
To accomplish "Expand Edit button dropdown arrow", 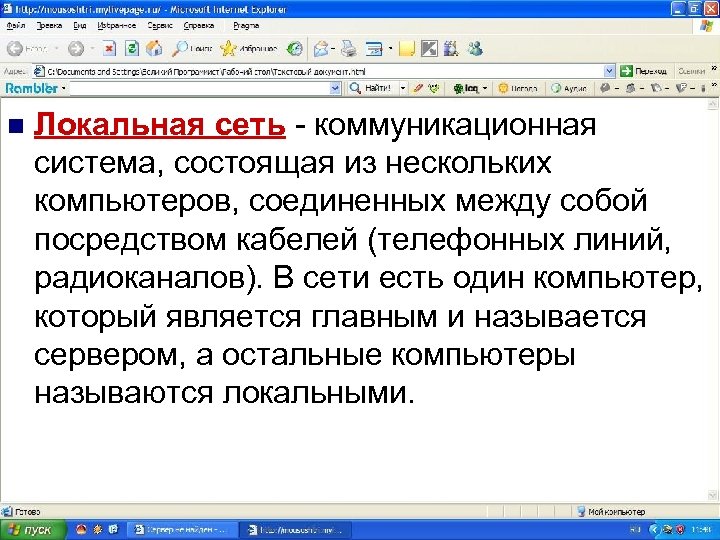I will [x=390, y=48].
